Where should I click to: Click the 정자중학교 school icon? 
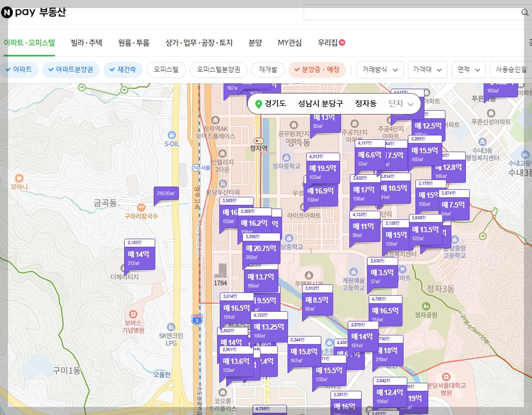pyautogui.click(x=286, y=158)
